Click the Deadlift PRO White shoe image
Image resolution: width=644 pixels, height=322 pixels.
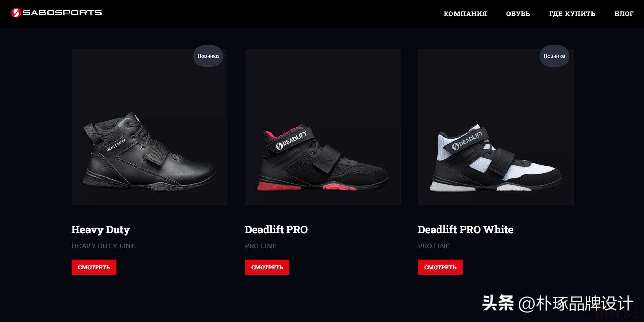coord(496,127)
